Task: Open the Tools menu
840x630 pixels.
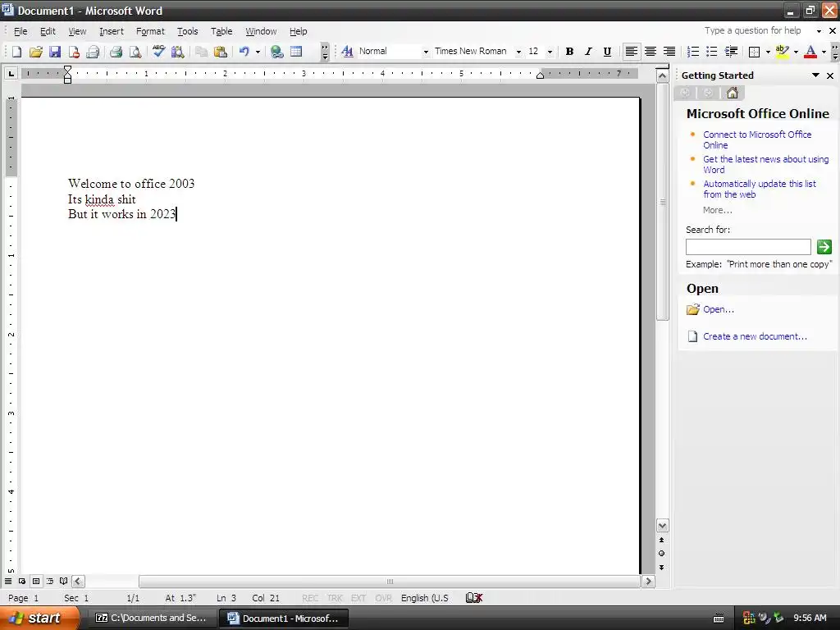Action: point(188,32)
